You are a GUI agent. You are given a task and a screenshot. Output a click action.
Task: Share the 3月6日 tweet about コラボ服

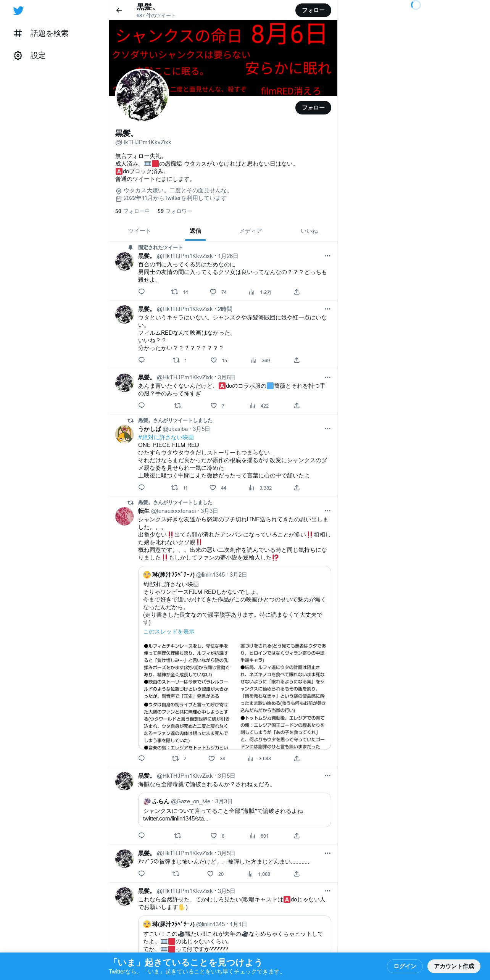(297, 406)
